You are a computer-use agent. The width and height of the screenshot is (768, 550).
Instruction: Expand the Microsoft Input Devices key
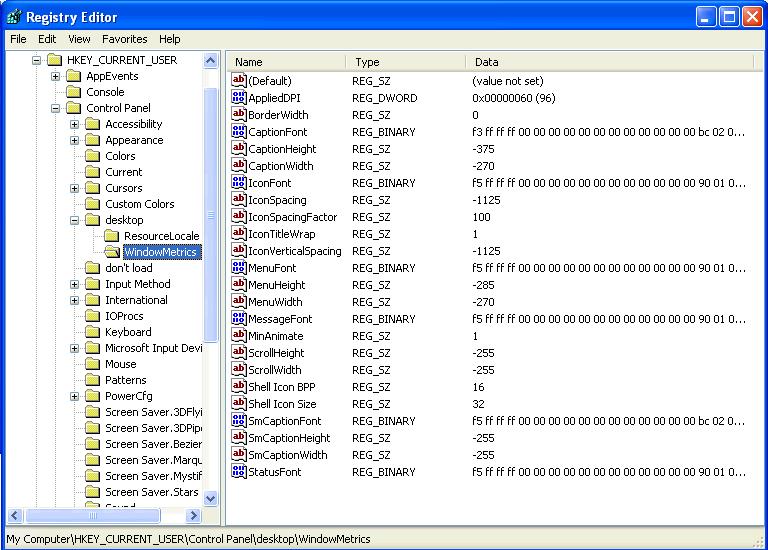pos(74,348)
